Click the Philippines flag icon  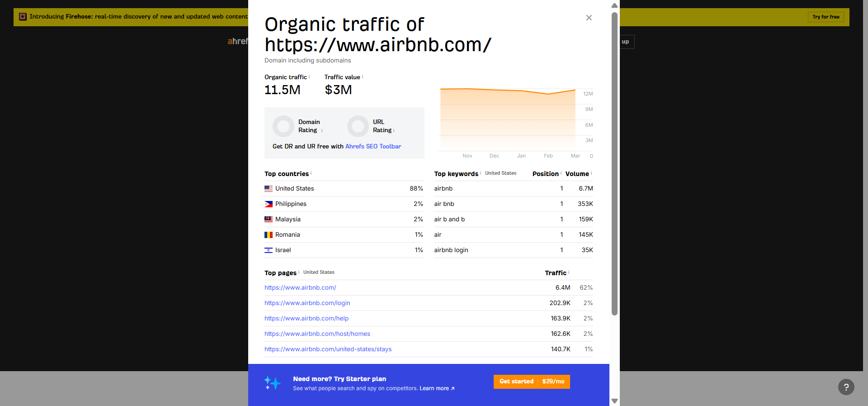(269, 204)
